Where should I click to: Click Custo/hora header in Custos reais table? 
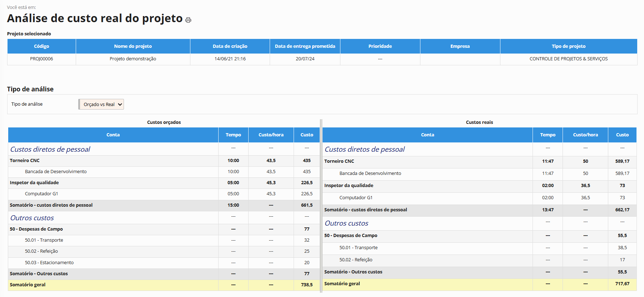[x=585, y=135]
